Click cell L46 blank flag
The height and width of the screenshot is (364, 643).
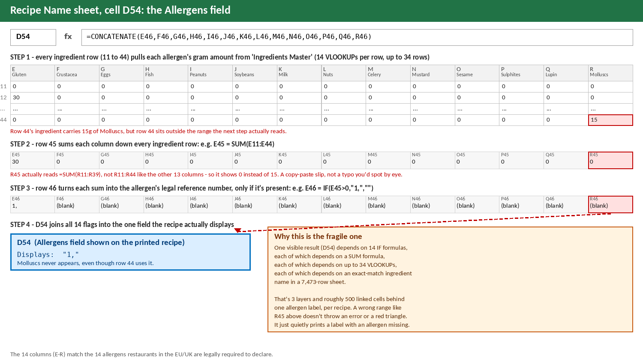pyautogui.click(x=344, y=204)
